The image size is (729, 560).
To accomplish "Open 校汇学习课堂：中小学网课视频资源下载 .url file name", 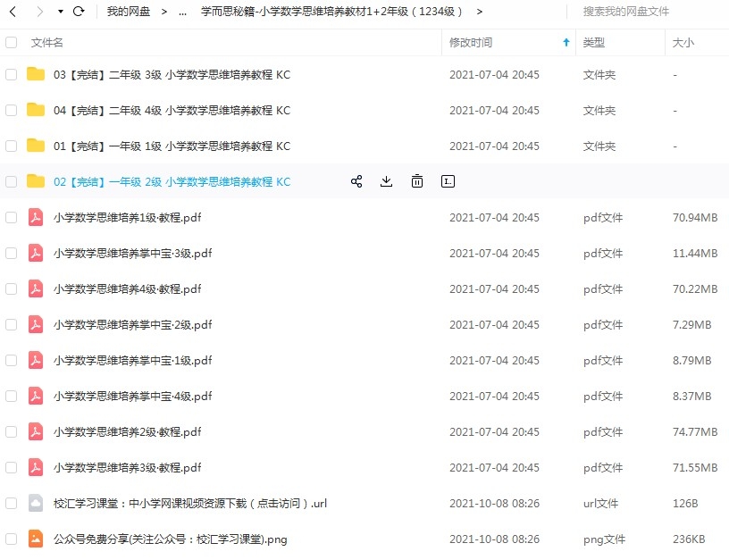I will coord(190,504).
